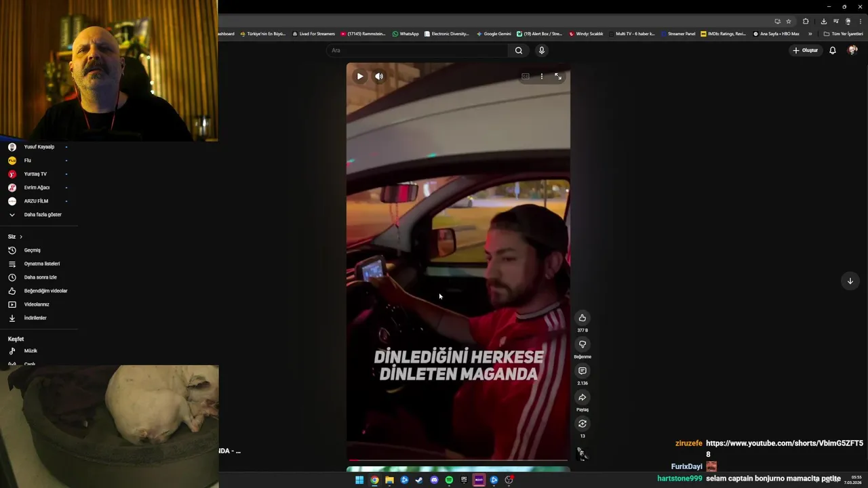This screenshot has width=868, height=488.
Task: Like the Shorts video (377 B)
Action: [x=582, y=318]
